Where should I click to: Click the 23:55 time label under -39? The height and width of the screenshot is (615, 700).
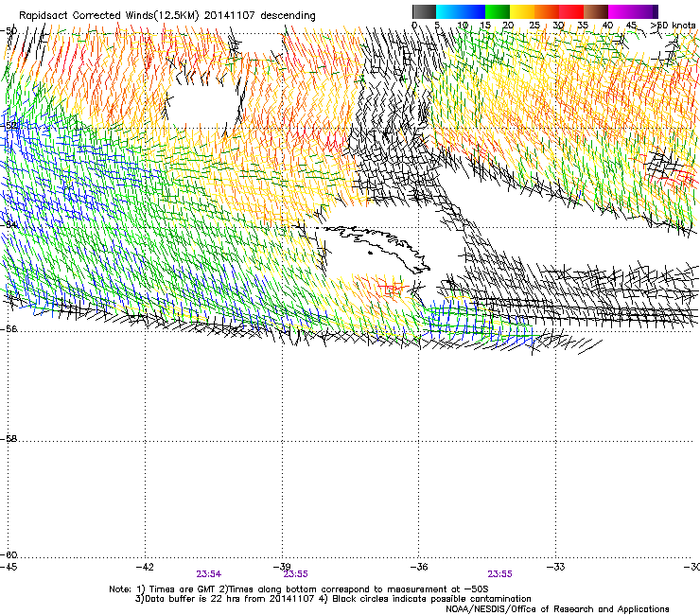tap(295, 574)
